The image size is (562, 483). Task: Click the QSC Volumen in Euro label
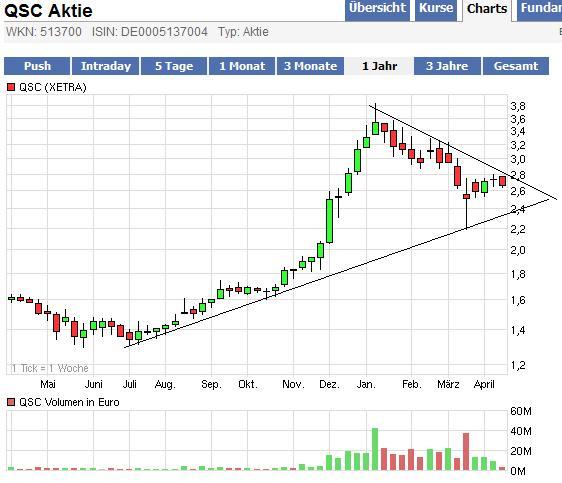[69, 402]
